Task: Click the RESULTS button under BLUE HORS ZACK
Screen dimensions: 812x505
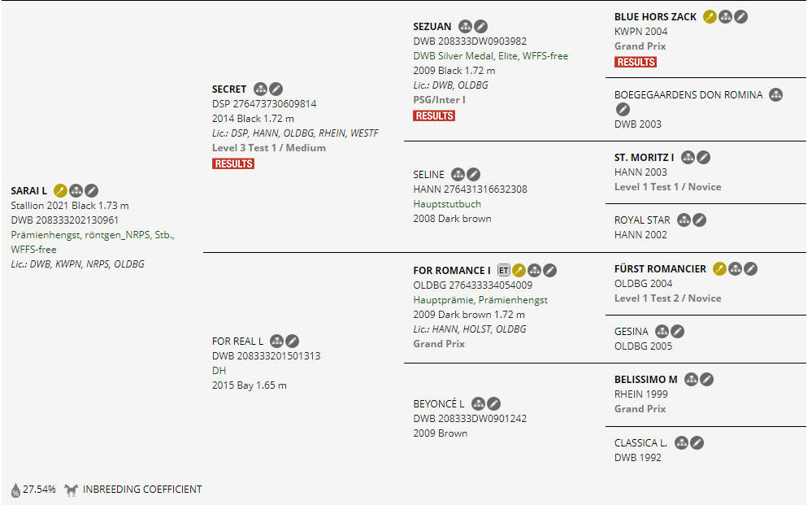Action: click(636, 62)
